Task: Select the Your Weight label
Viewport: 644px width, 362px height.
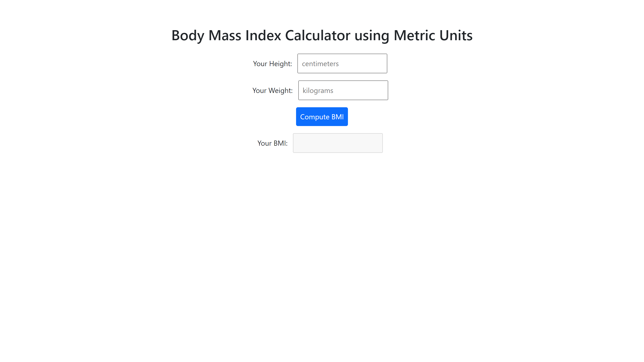Action: [x=273, y=90]
